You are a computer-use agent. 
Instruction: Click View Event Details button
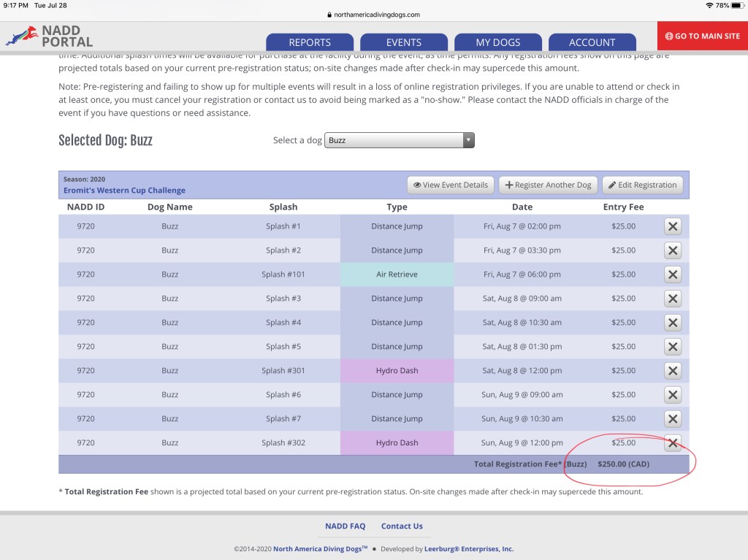point(451,185)
